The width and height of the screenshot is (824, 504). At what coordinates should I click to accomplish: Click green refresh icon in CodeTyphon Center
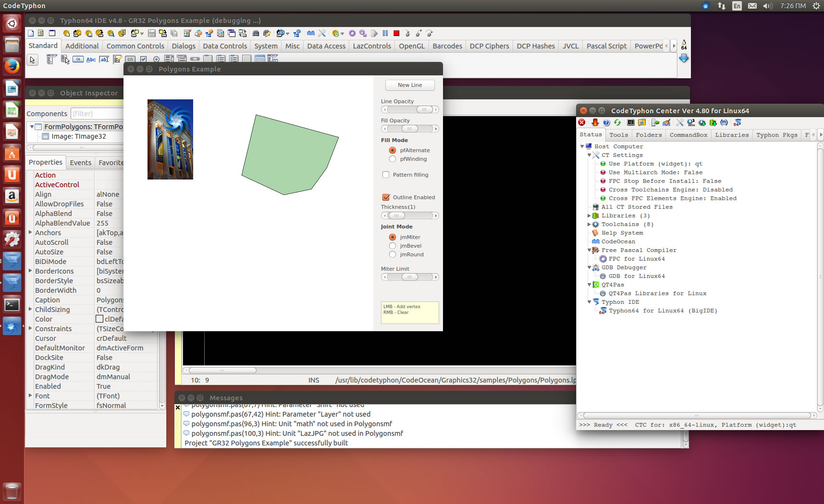tap(617, 122)
